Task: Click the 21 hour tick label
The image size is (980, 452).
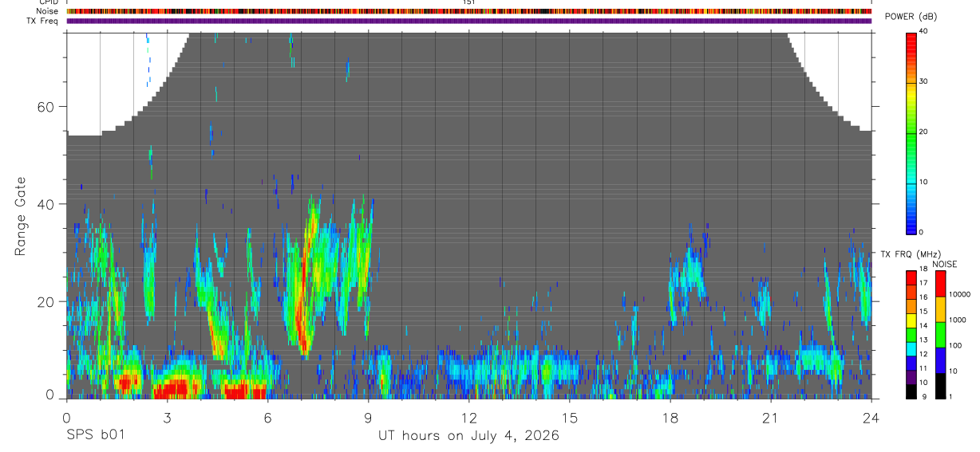Action: [x=770, y=417]
